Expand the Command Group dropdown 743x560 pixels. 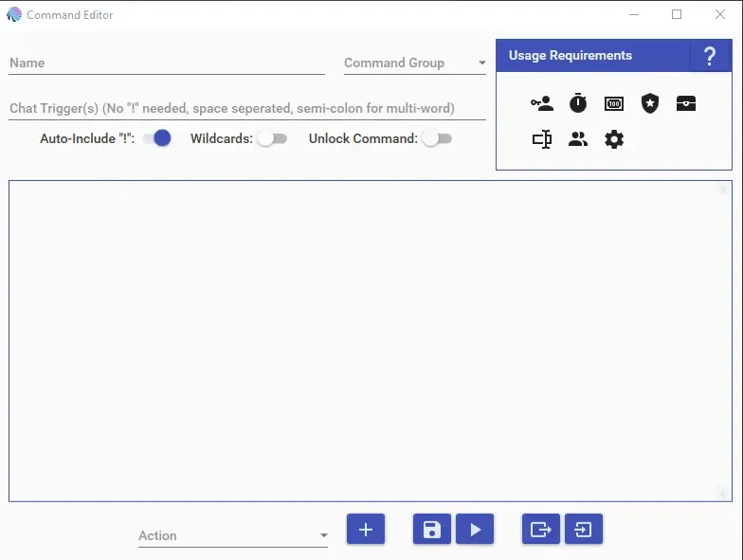pyautogui.click(x=415, y=63)
